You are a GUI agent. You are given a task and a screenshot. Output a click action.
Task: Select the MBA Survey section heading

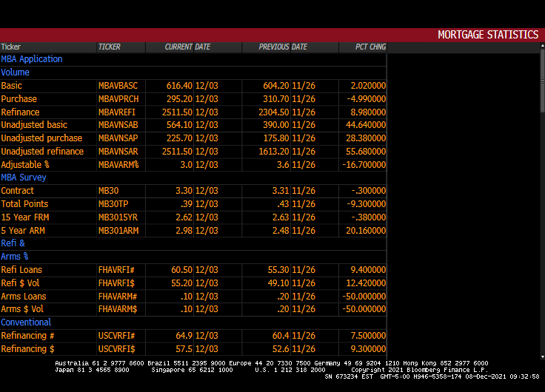(x=24, y=178)
